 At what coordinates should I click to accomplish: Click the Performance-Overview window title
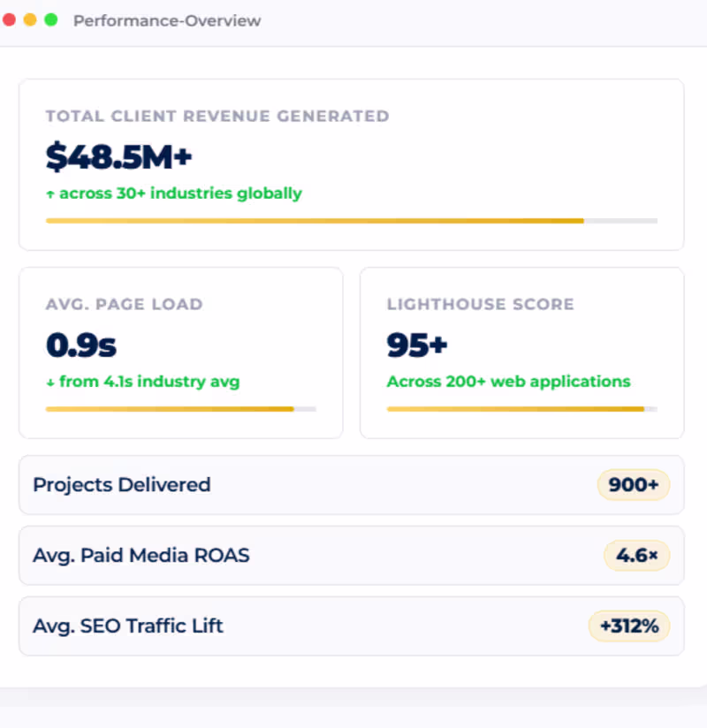coord(167,21)
